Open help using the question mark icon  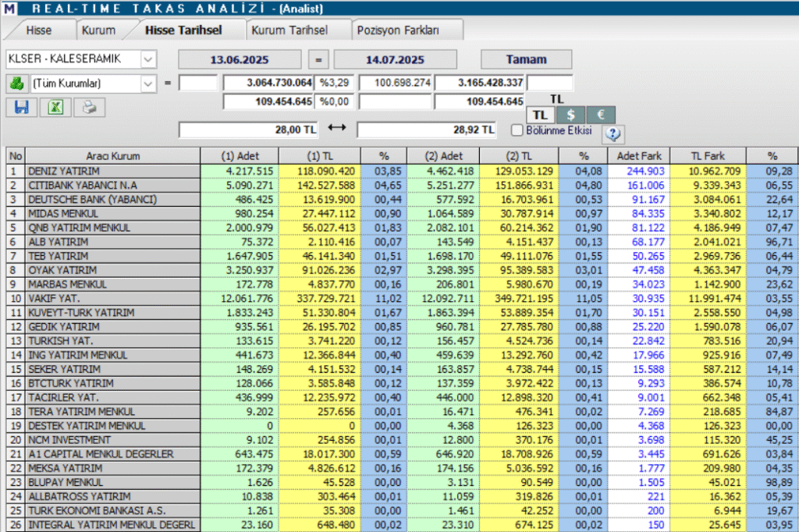tap(612, 133)
